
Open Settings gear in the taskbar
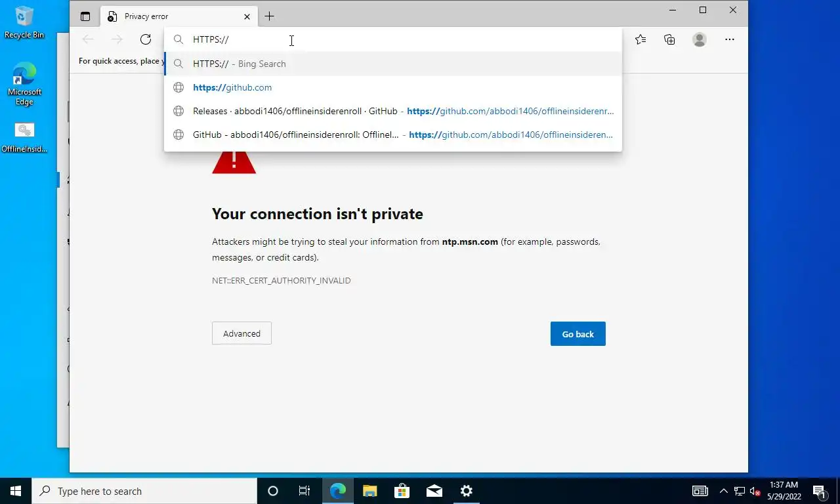tap(467, 491)
